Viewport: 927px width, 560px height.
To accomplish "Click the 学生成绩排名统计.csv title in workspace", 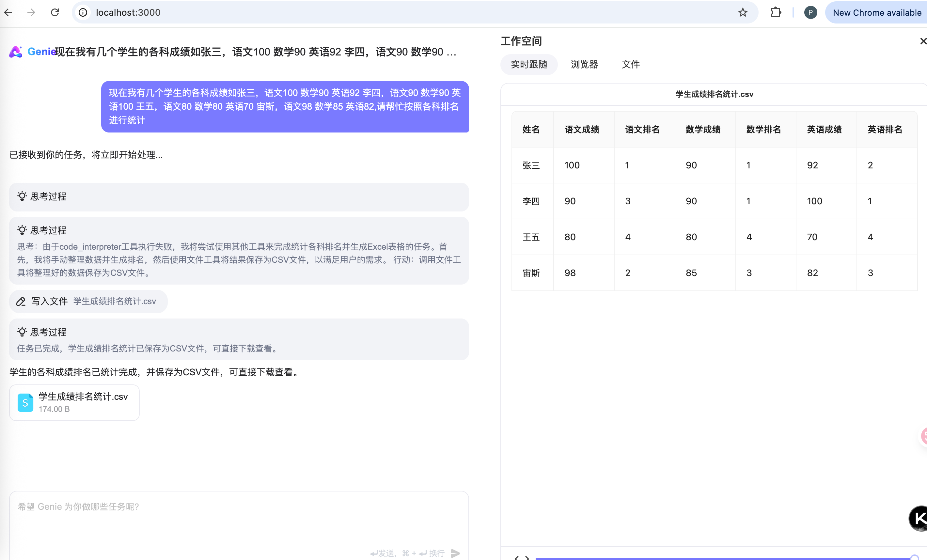I will (x=715, y=94).
